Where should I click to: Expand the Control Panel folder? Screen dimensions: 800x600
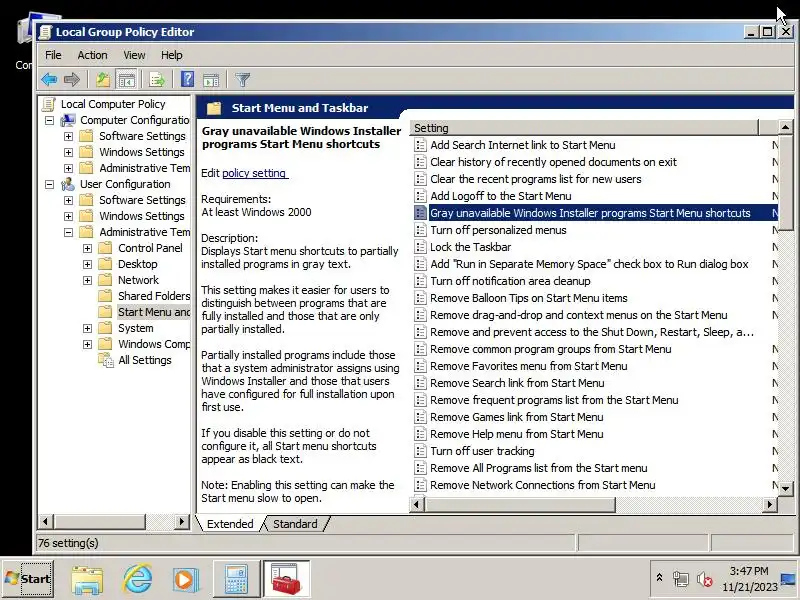(87, 248)
